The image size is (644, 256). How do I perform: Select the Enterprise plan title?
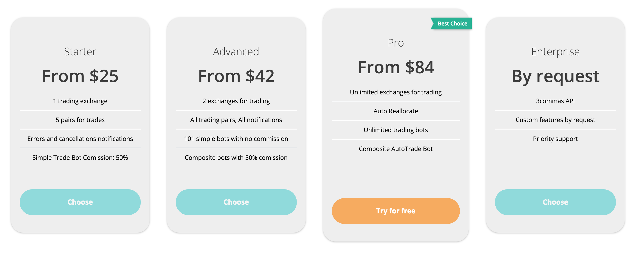pos(555,52)
